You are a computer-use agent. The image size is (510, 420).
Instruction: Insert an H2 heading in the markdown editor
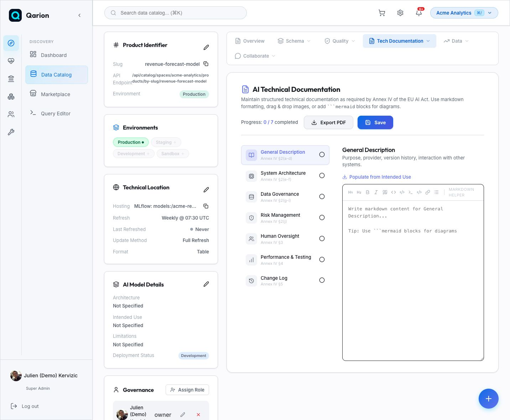point(359,192)
